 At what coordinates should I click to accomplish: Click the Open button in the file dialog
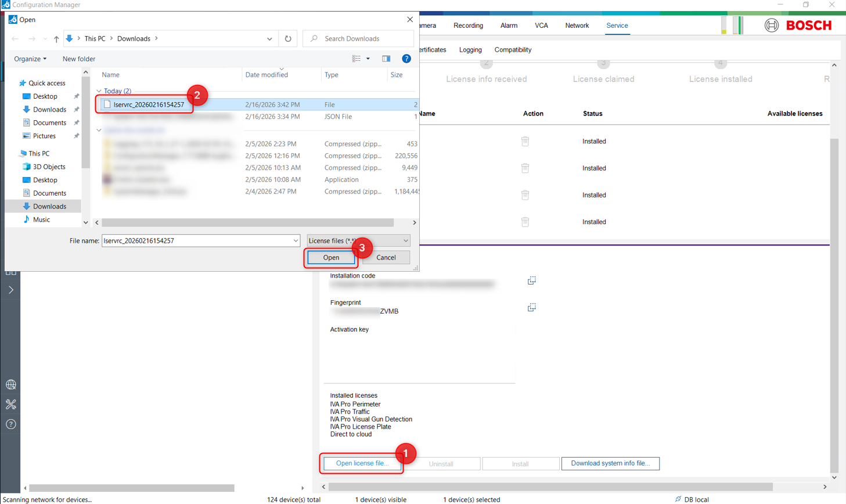tap(331, 257)
